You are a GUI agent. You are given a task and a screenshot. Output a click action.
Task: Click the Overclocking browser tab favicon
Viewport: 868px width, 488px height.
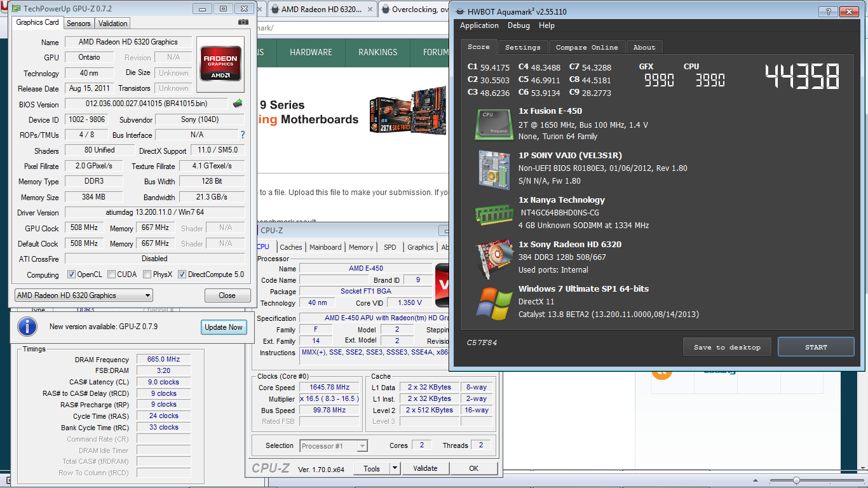click(x=385, y=10)
